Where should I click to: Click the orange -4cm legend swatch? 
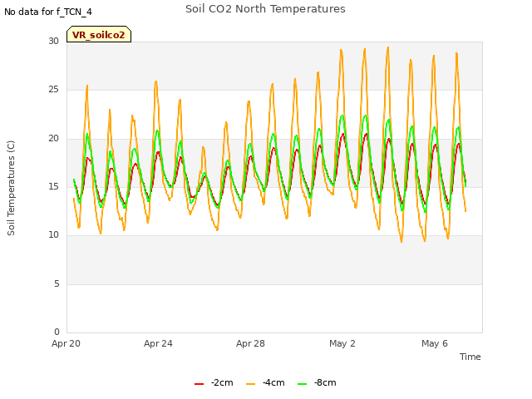pyautogui.click(x=251, y=384)
